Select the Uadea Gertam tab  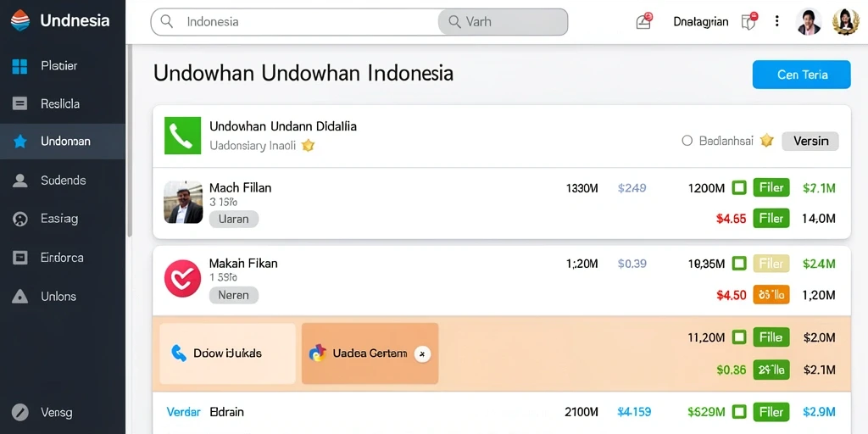pyautogui.click(x=370, y=353)
